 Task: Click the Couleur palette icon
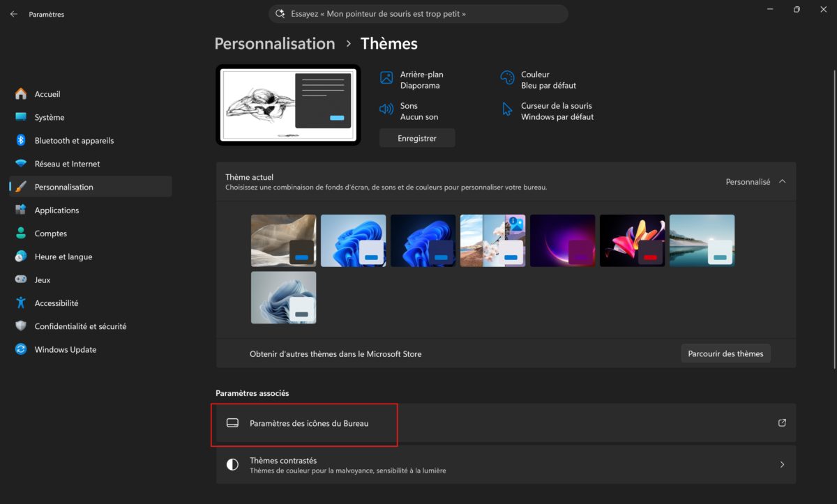(507, 78)
